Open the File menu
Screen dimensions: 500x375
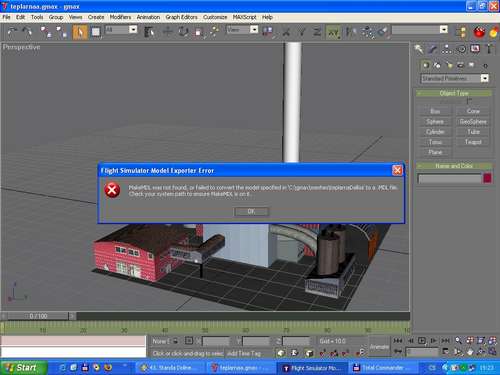pos(6,17)
